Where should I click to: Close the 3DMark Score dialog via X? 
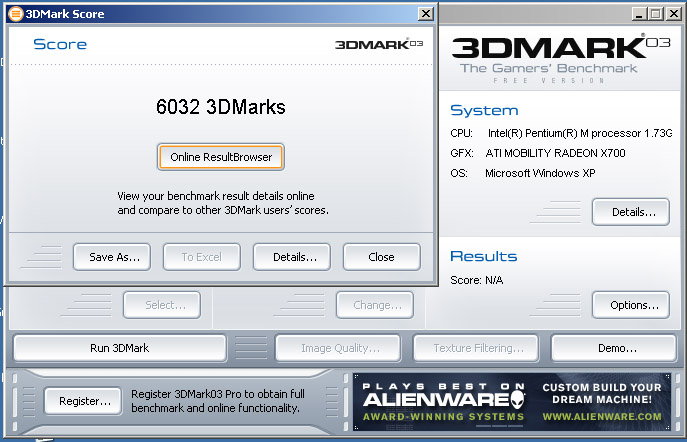coord(425,14)
